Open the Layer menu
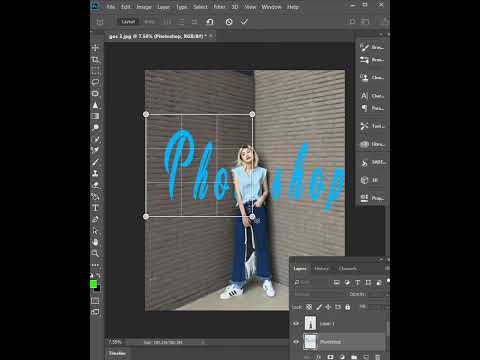The height and width of the screenshot is (360, 480). 163,7
